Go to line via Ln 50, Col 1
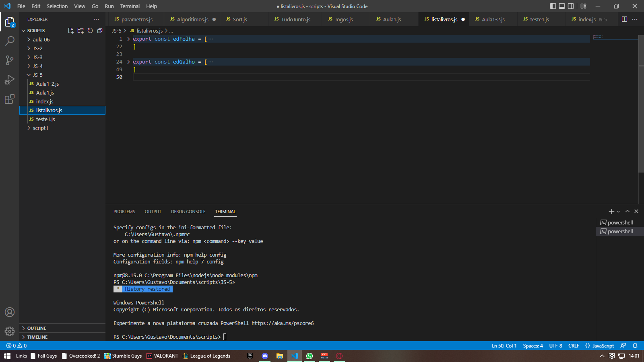Screen dimensions: 644x362 click(504, 346)
